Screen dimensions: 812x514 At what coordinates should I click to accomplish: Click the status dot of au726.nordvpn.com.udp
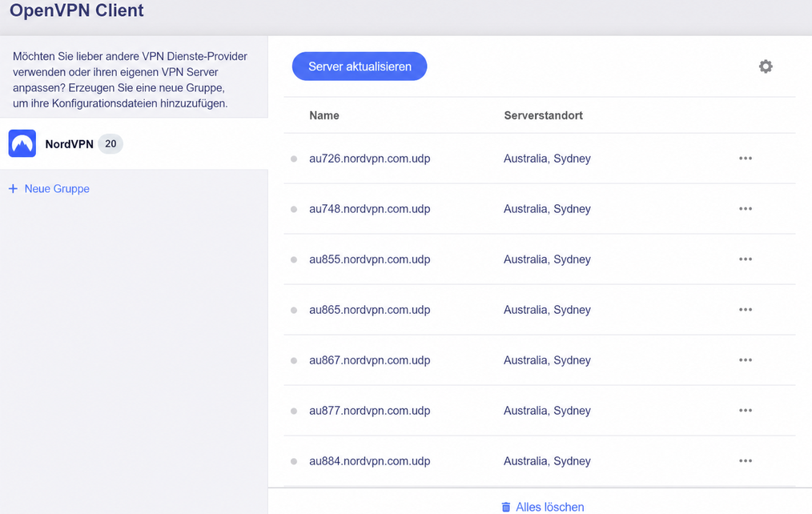coord(294,159)
